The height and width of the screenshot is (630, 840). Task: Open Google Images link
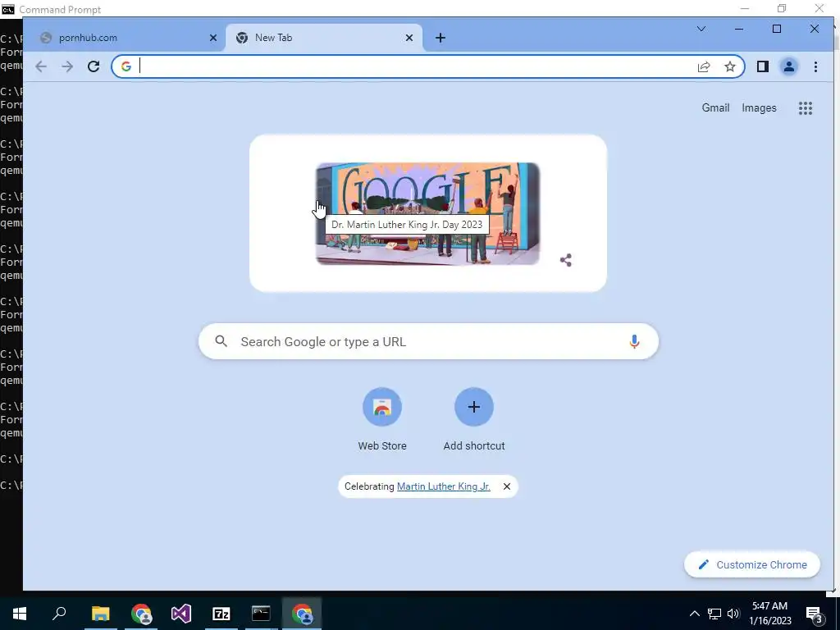(759, 107)
